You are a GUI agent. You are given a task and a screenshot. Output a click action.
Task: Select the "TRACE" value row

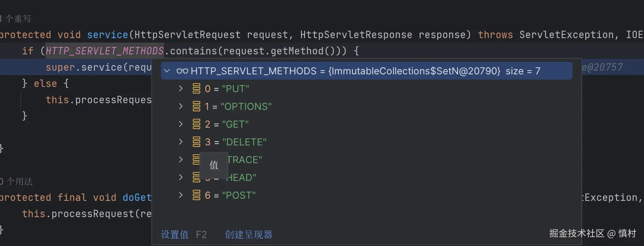245,160
